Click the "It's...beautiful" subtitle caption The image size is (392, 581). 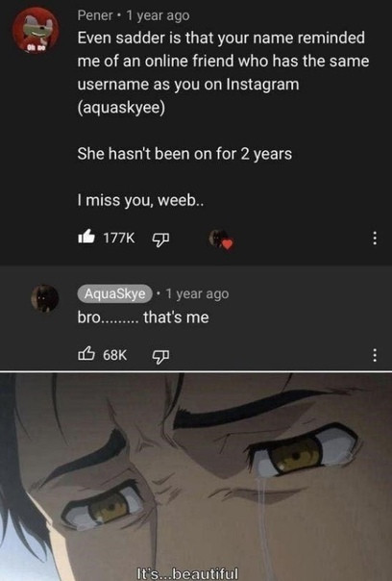187,574
